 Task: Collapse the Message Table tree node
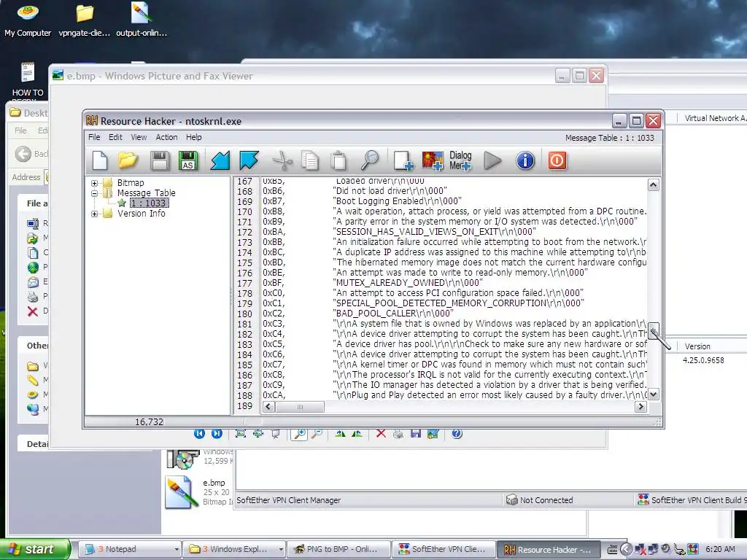click(x=94, y=193)
